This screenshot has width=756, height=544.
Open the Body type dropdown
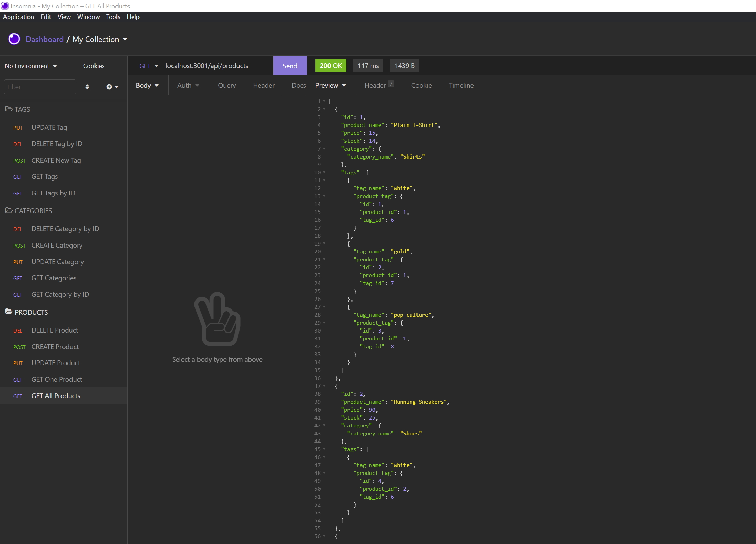pos(147,85)
